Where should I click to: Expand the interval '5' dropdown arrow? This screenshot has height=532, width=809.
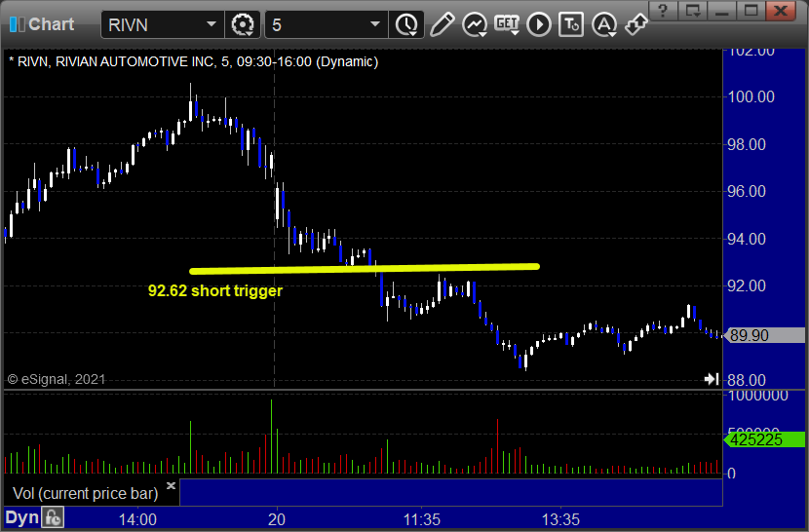point(375,24)
